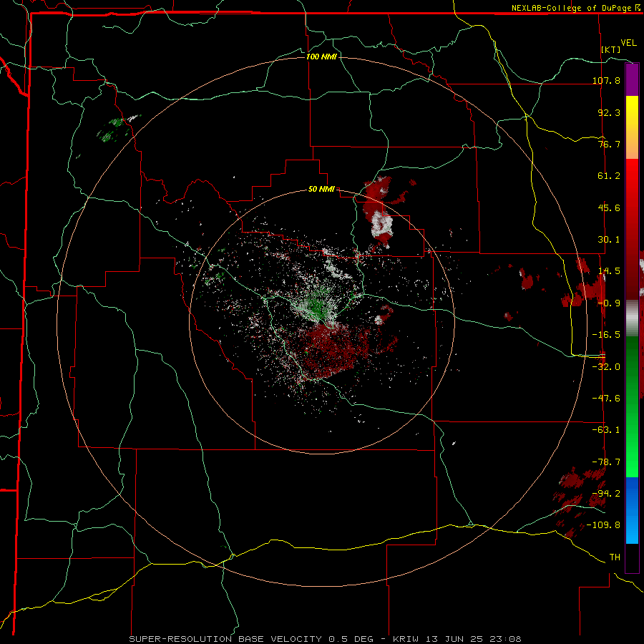Click the 45.6 velocity scale value

(x=609, y=208)
